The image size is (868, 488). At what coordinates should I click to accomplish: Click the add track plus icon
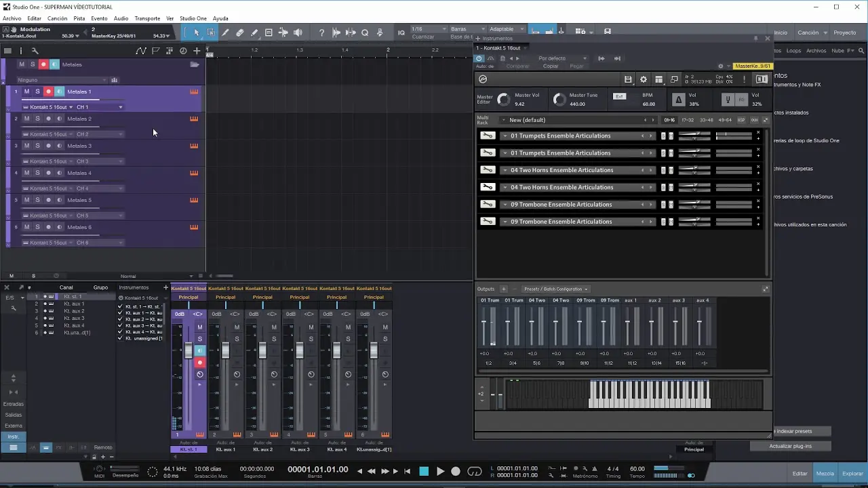(x=197, y=51)
